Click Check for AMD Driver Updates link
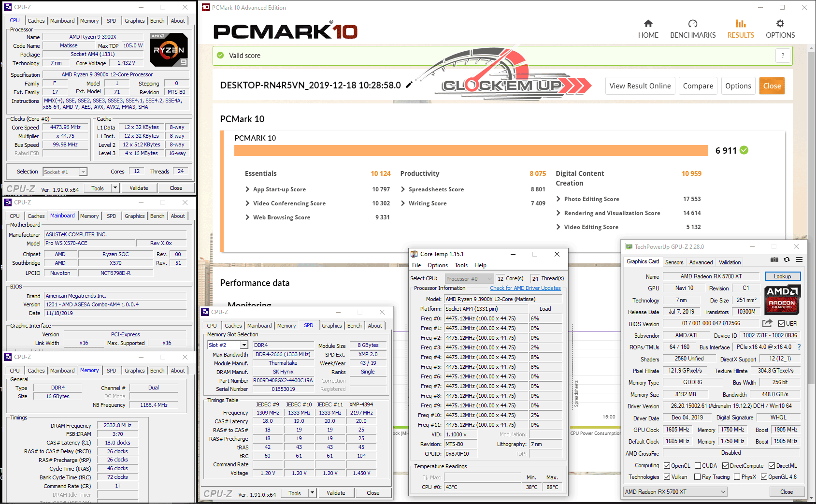 (525, 288)
